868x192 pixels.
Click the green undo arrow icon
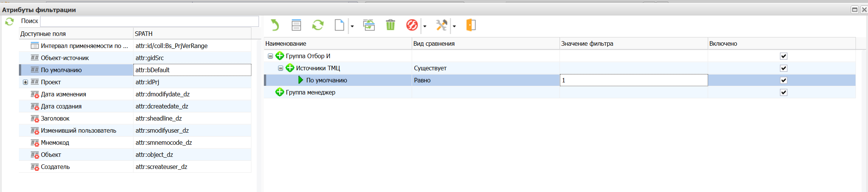click(x=275, y=25)
